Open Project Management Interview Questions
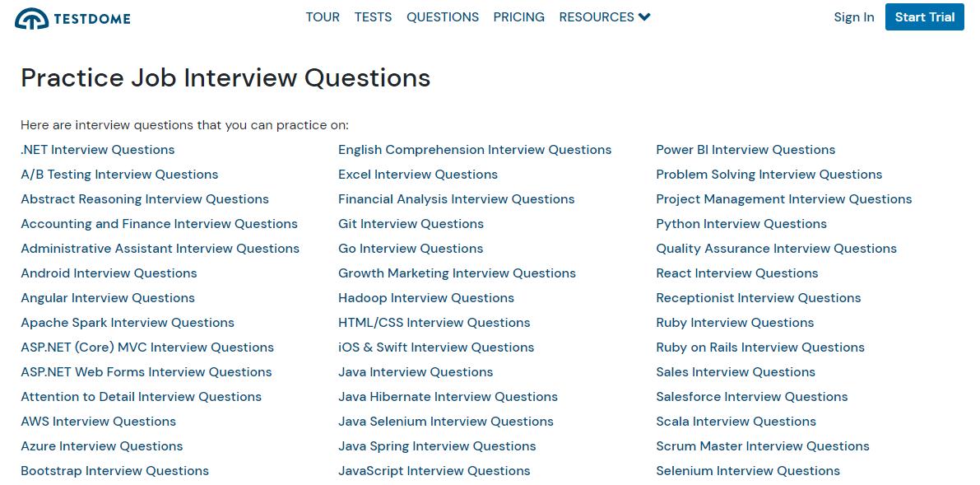The height and width of the screenshot is (485, 980). click(784, 199)
